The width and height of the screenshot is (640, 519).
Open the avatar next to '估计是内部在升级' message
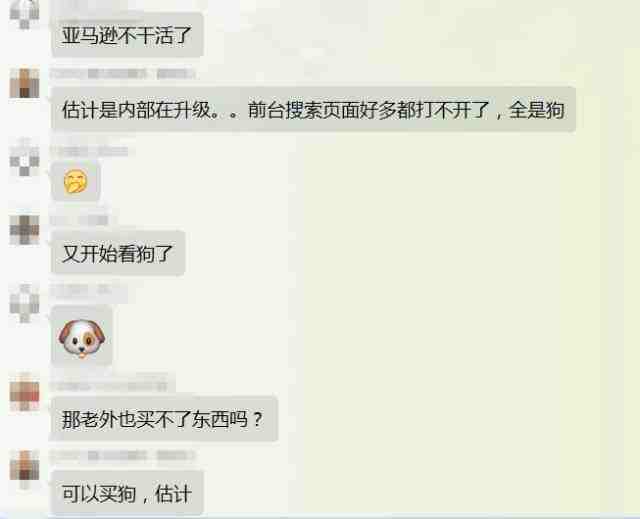[24, 83]
